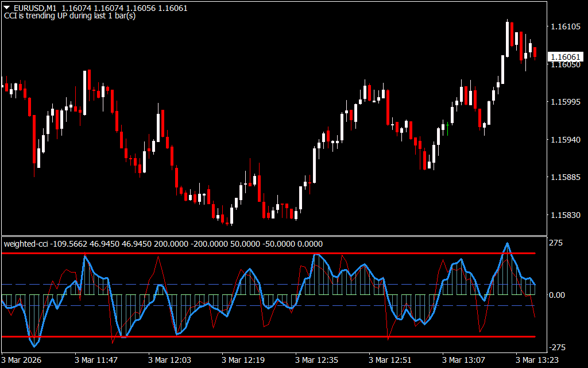The height and width of the screenshot is (368, 588).
Task: Click the 1.16105 price axis label
Action: 564,27
